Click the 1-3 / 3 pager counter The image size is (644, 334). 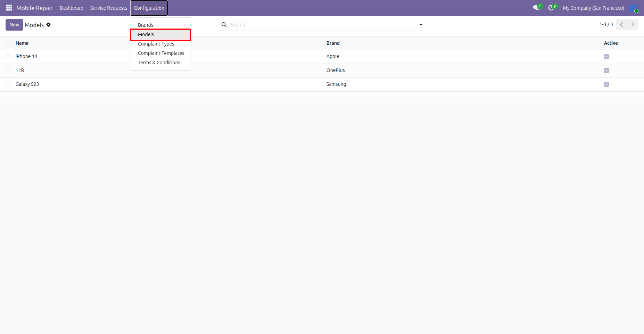[x=606, y=24]
